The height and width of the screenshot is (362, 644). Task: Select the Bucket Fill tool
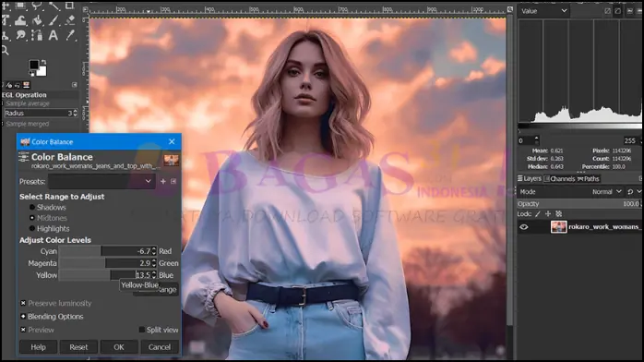tap(37, 20)
